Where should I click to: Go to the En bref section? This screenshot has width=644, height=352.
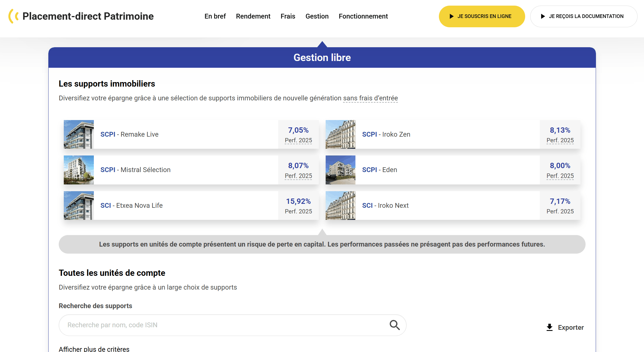click(x=215, y=16)
